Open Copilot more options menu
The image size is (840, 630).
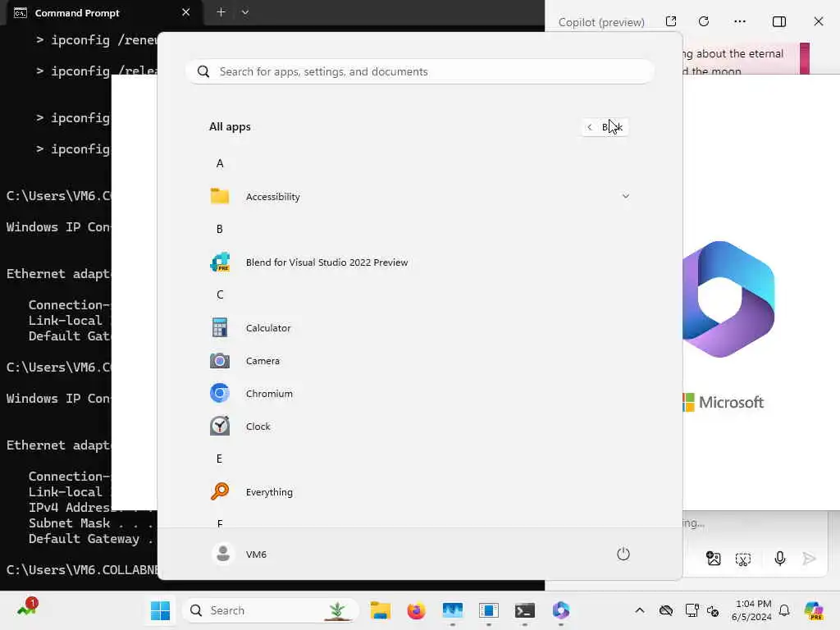740,21
